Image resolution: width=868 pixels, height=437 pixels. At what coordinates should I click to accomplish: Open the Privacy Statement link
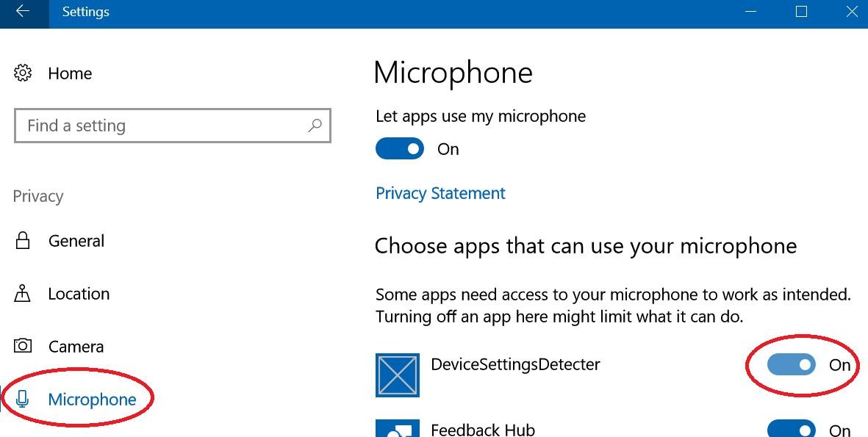point(441,193)
